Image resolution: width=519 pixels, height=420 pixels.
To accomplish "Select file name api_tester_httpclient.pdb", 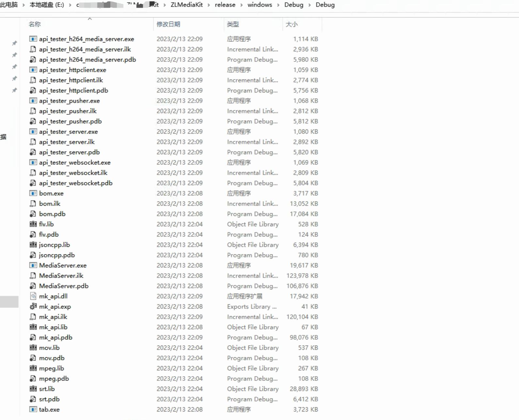I will tap(73, 90).
